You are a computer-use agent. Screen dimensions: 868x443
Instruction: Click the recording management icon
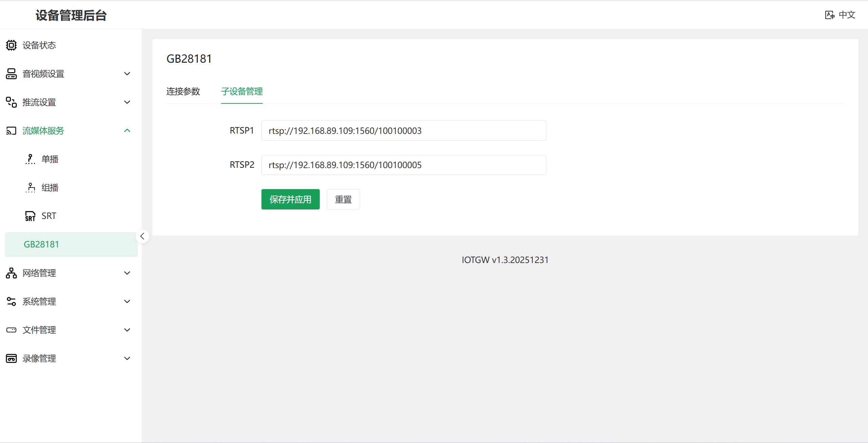(x=11, y=358)
